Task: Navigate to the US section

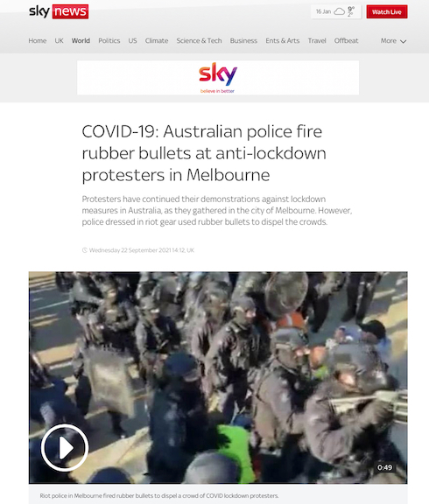Action: click(x=132, y=41)
